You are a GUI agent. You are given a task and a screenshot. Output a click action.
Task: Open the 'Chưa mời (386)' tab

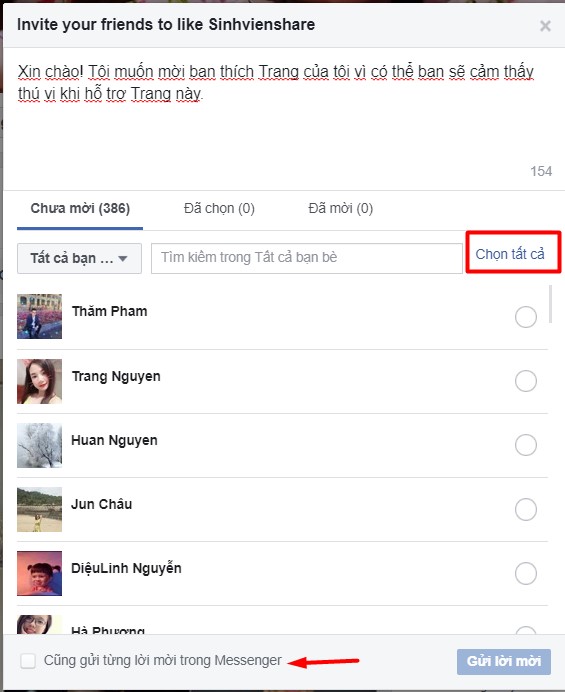[x=80, y=208]
